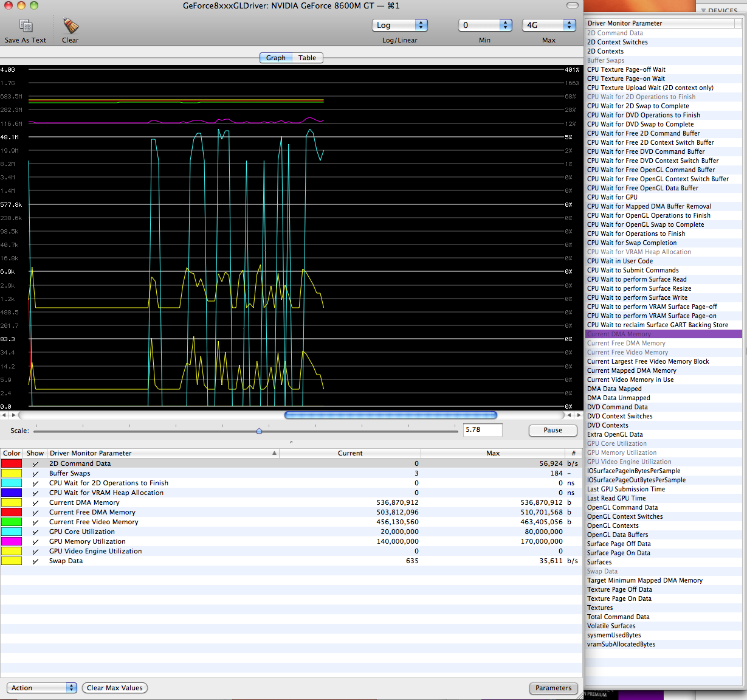Click the magenta GPU Memory Utilization color swatch
The width and height of the screenshot is (747, 700).
(x=12, y=541)
